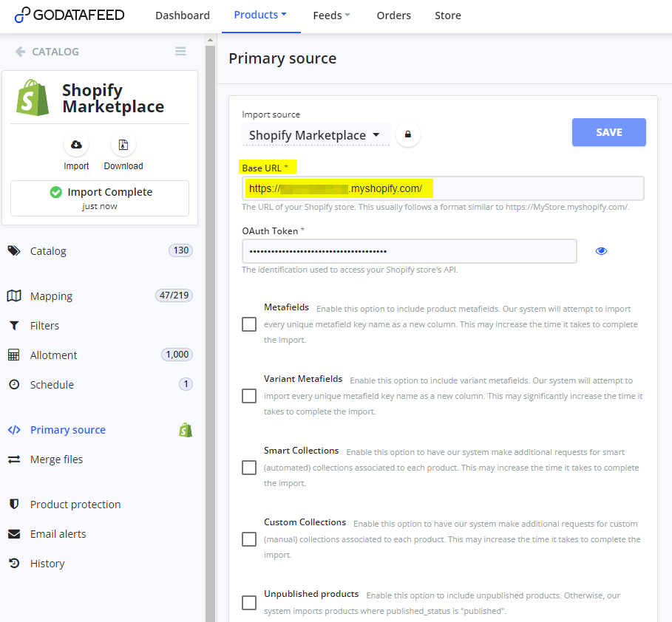The image size is (672, 622).
Task: Open Merge files in sidebar
Action: click(57, 459)
